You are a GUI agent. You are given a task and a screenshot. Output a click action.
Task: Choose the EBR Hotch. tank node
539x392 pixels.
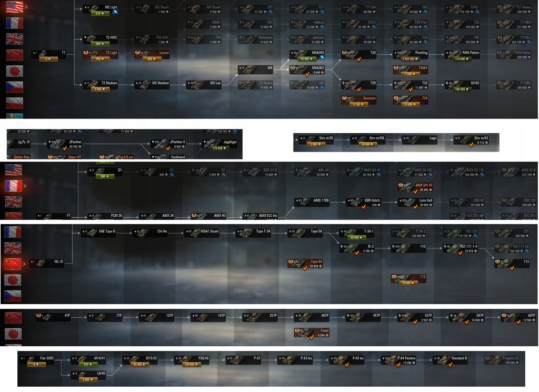click(x=364, y=202)
